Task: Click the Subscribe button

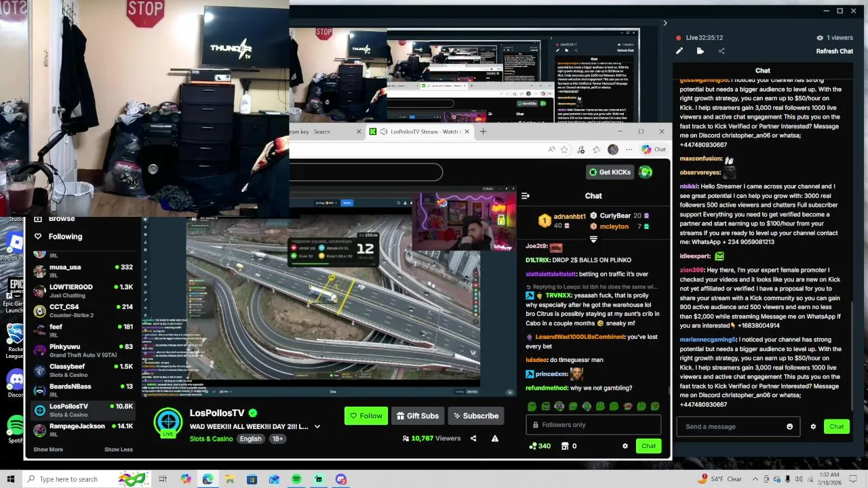Action: click(x=476, y=416)
